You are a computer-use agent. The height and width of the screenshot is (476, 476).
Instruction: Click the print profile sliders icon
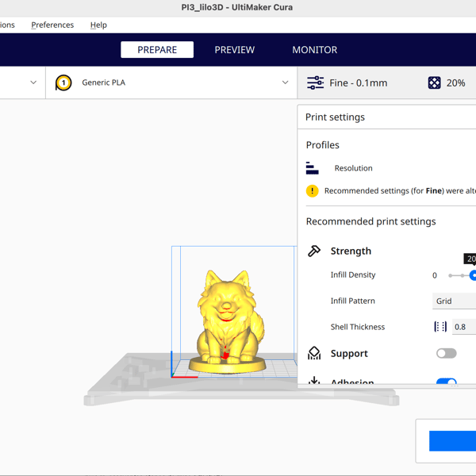point(315,83)
